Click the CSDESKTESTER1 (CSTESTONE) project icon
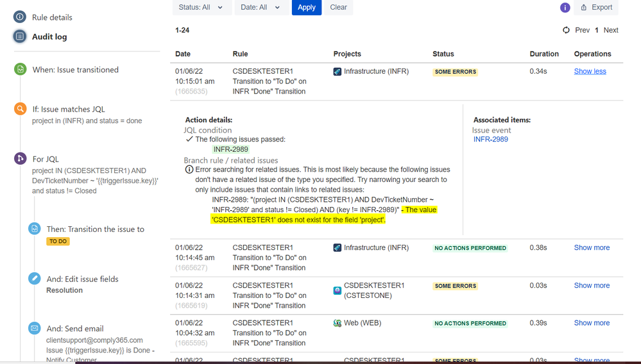The width and height of the screenshot is (641, 364). pos(338,290)
